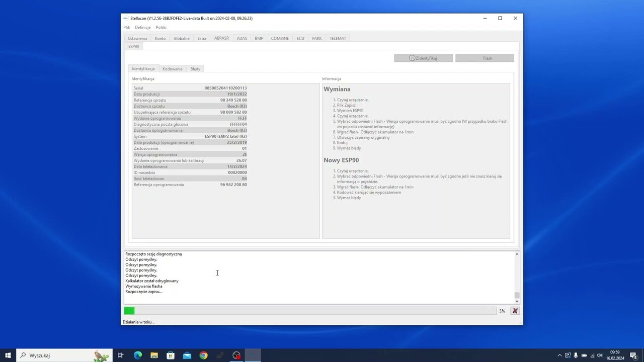Click the 3% flash progress bar
644x362 pixels.
(310, 311)
